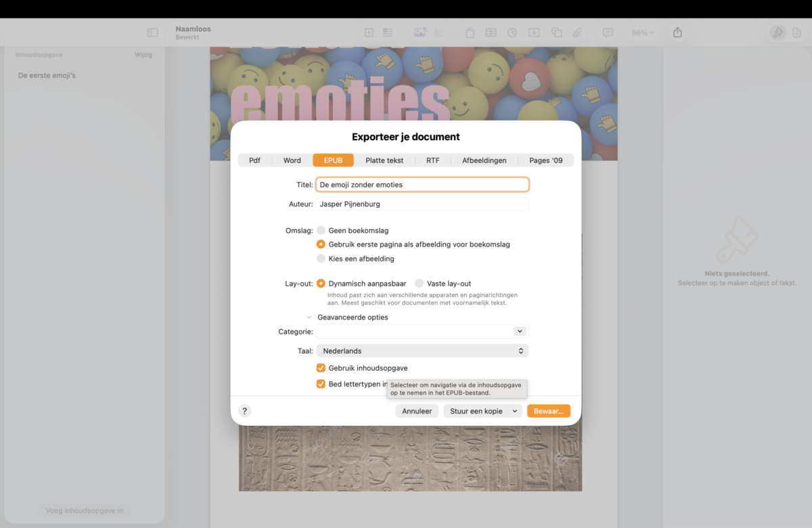The width and height of the screenshot is (812, 528).
Task: Click into the Auteur text field
Action: (422, 204)
